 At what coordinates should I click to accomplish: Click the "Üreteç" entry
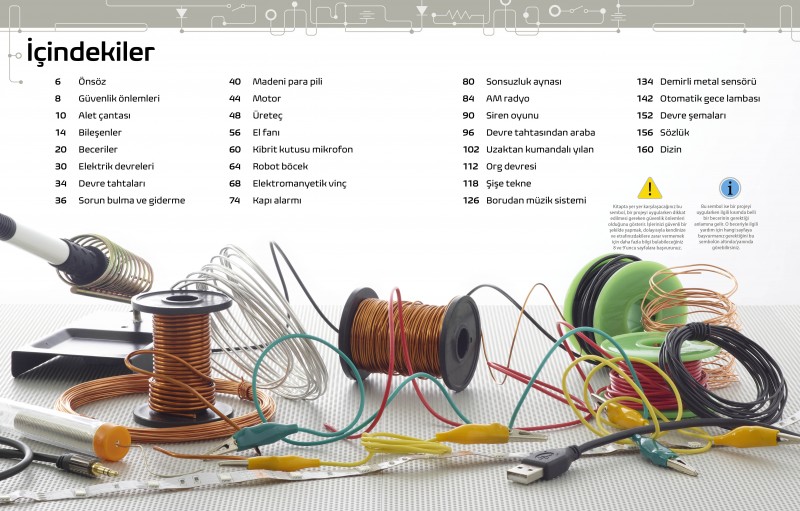267,116
